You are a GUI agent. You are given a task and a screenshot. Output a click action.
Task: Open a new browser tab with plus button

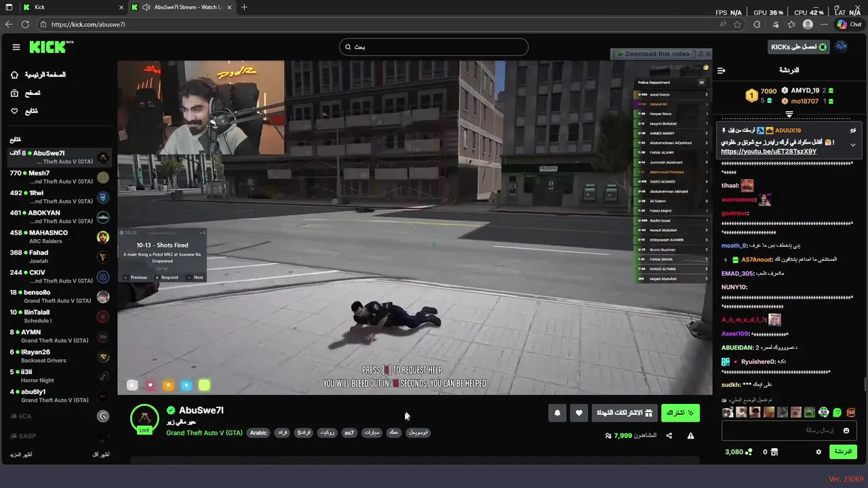click(244, 7)
